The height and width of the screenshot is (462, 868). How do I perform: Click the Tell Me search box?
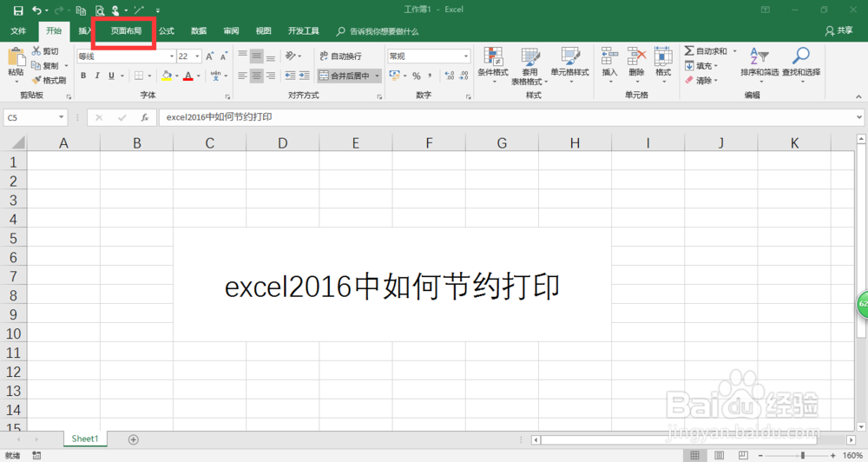378,31
